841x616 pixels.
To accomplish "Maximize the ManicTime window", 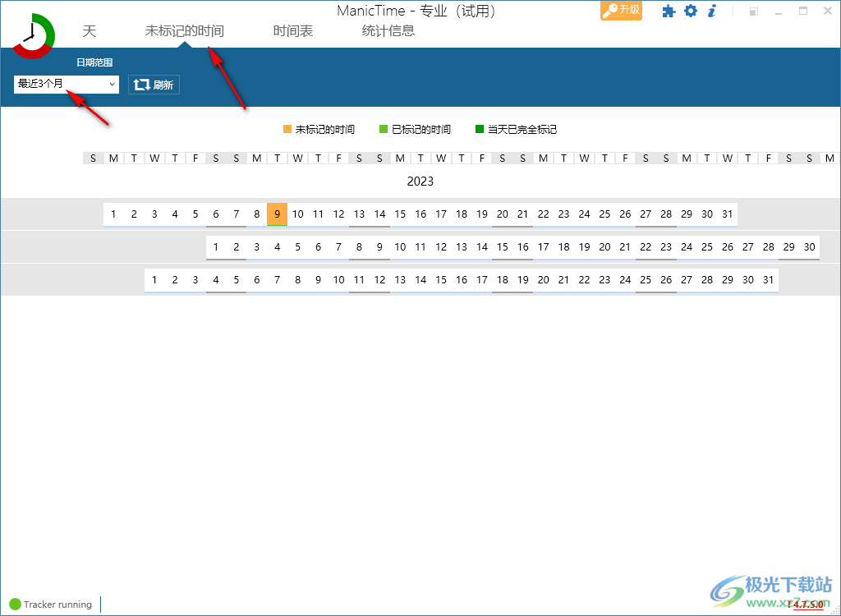I will 803,11.
